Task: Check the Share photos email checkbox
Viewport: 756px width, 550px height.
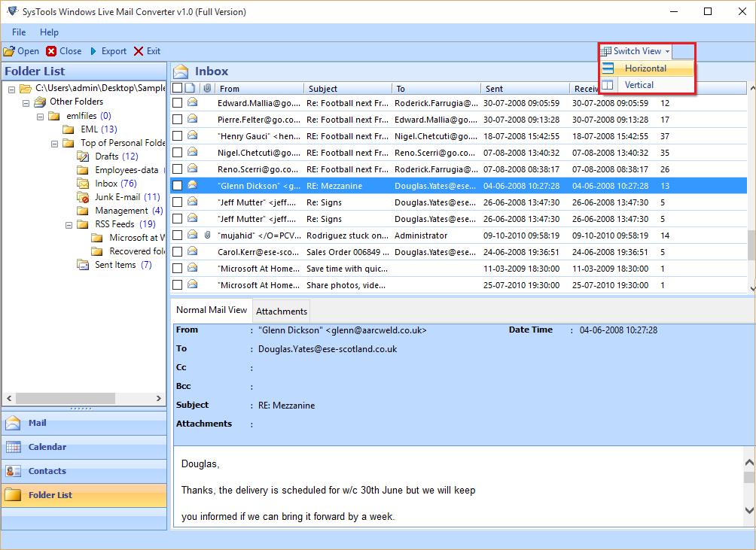Action: click(178, 284)
